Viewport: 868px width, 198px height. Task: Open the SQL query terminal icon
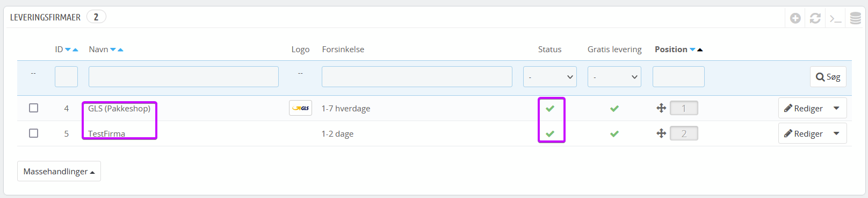point(835,19)
